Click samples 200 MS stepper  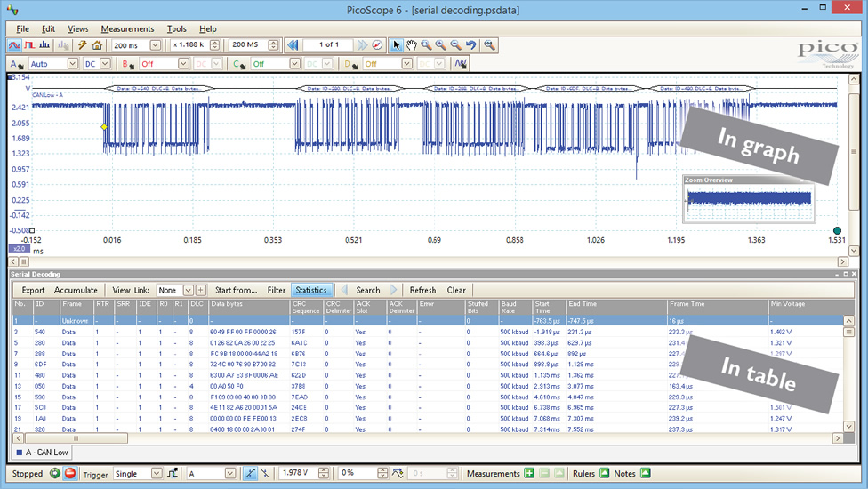tap(273, 44)
